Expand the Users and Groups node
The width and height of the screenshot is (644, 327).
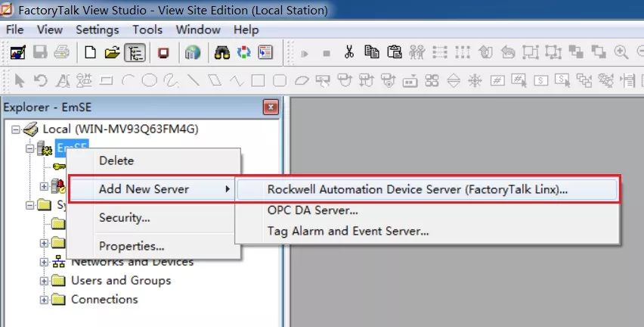44,281
